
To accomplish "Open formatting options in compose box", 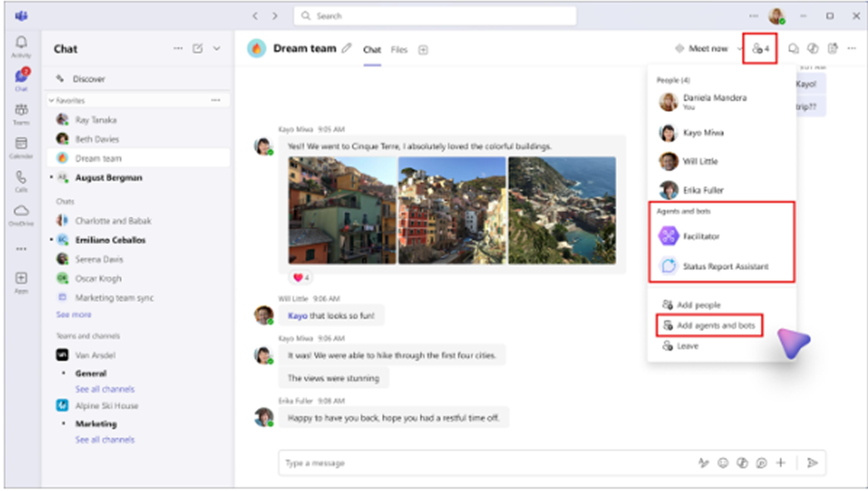I will tap(704, 463).
